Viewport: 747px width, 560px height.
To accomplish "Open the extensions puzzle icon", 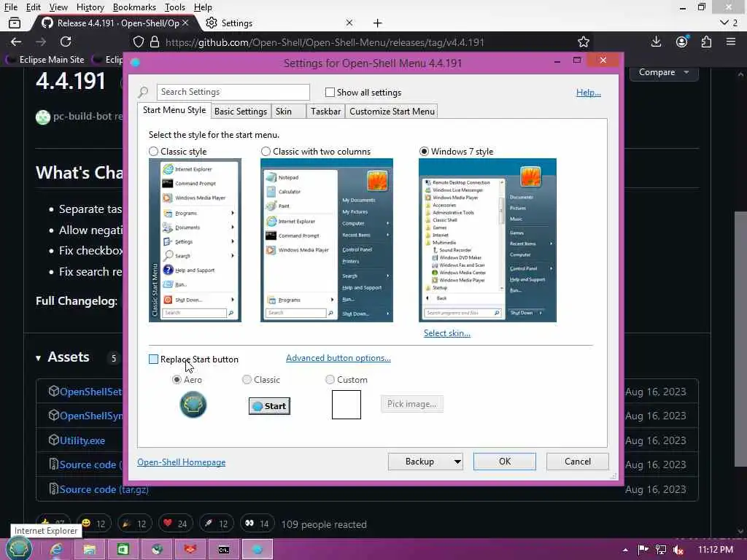I will pos(706,42).
